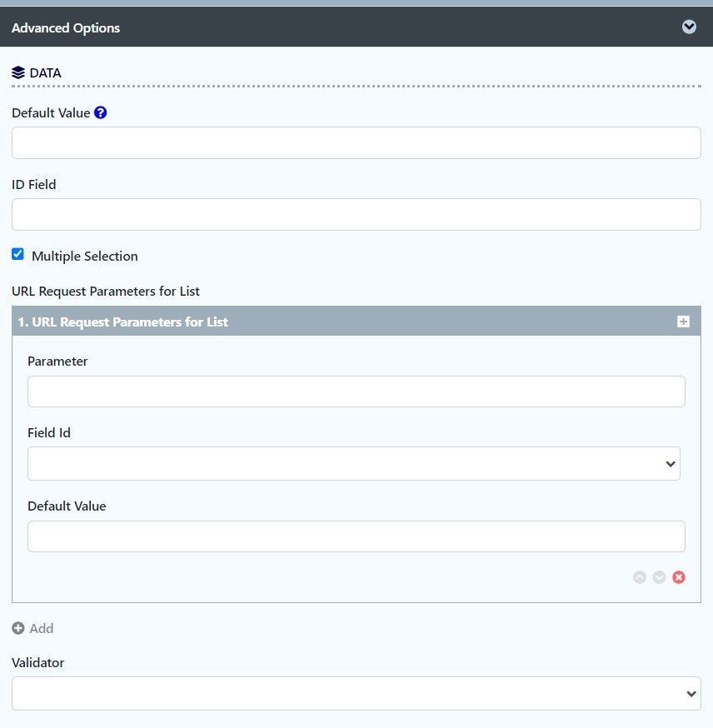Toggle Multiple Selection via its label

(x=84, y=256)
